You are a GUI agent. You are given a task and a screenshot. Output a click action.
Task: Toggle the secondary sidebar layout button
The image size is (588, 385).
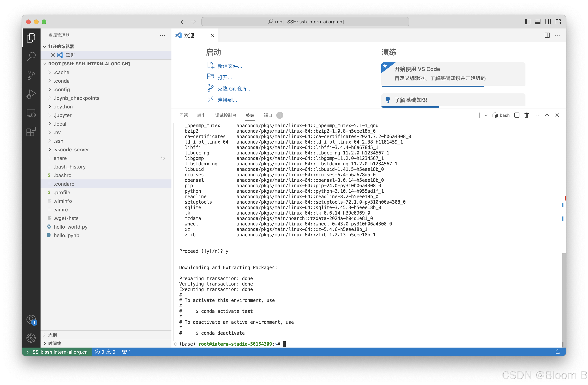548,22
